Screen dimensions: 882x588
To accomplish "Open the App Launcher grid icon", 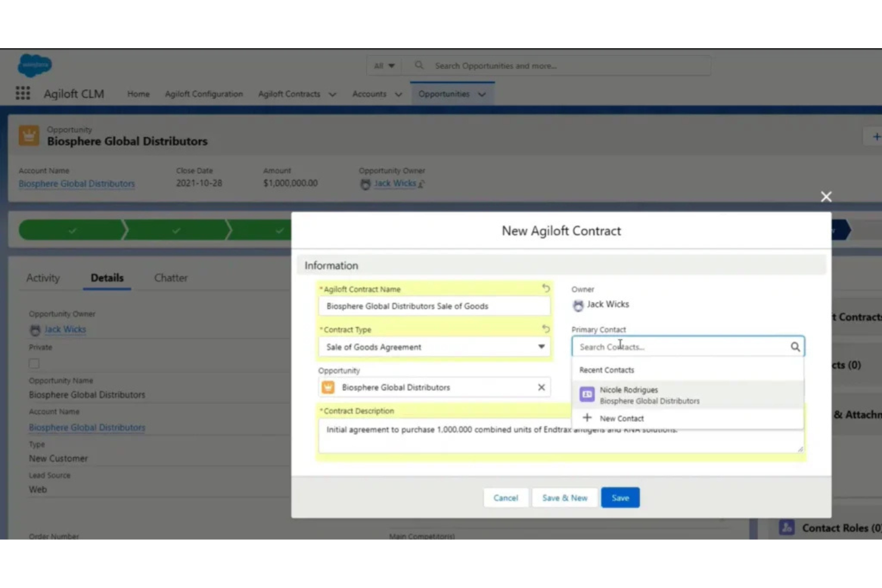I will (22, 93).
